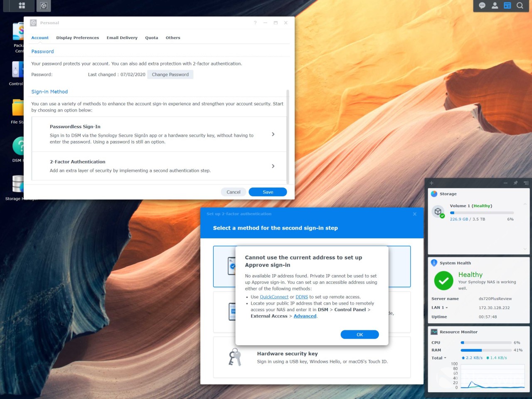
Task: Expand 2-Factor Authentication with its chevron
Action: (273, 166)
